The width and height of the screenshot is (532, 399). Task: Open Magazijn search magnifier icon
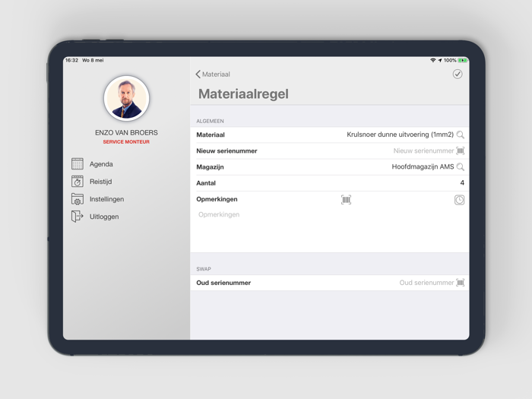coord(460,167)
